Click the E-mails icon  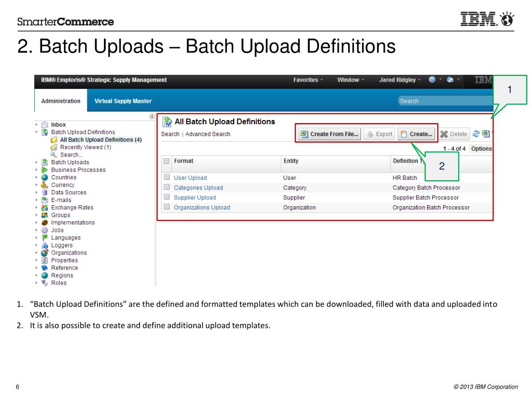[x=45, y=200]
